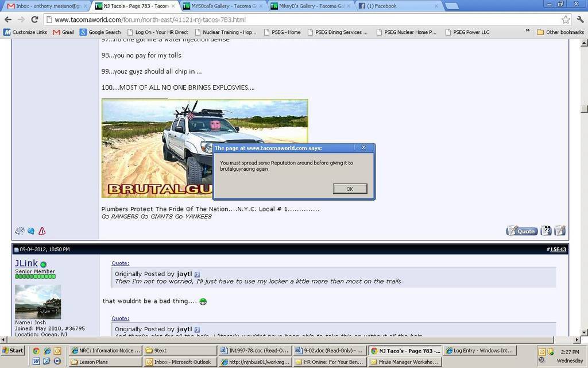
Task: Open the brutalguyracing signature truck image
Action: [x=205, y=148]
